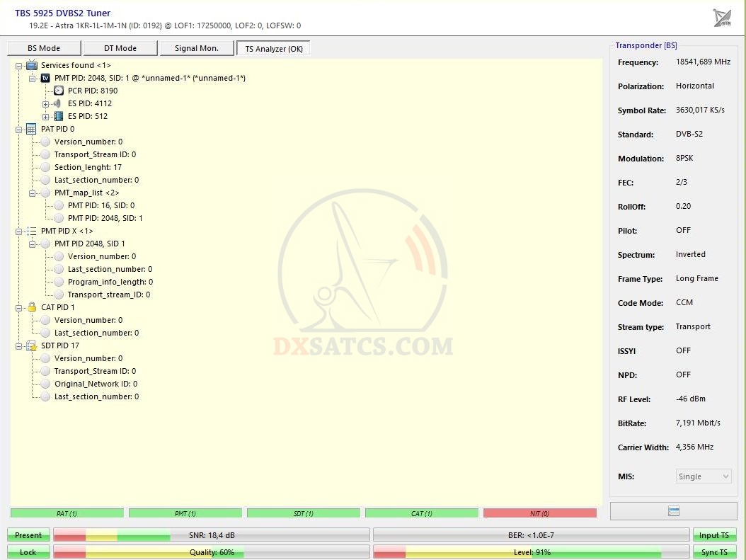Screen dimensions: 746x560
Task: Click the PCR PID 8190 clock icon
Action: (59, 91)
